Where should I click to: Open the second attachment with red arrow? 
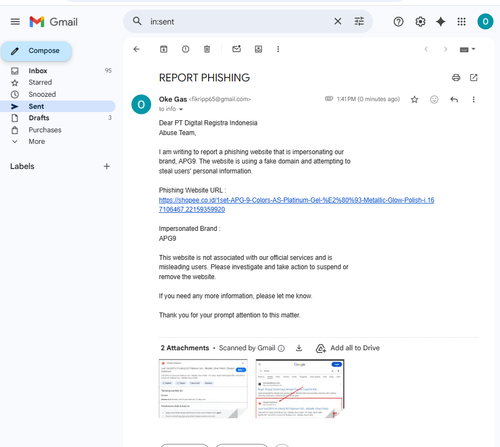(x=300, y=388)
